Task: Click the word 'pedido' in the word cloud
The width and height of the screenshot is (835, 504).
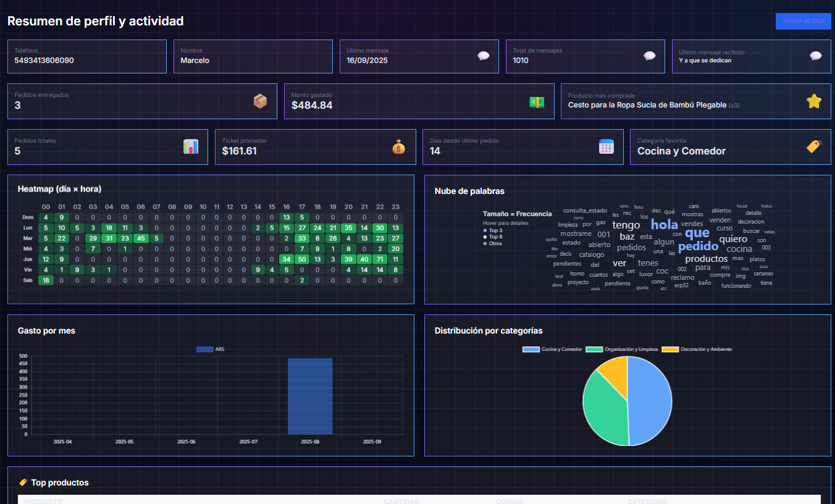Action: (698, 246)
